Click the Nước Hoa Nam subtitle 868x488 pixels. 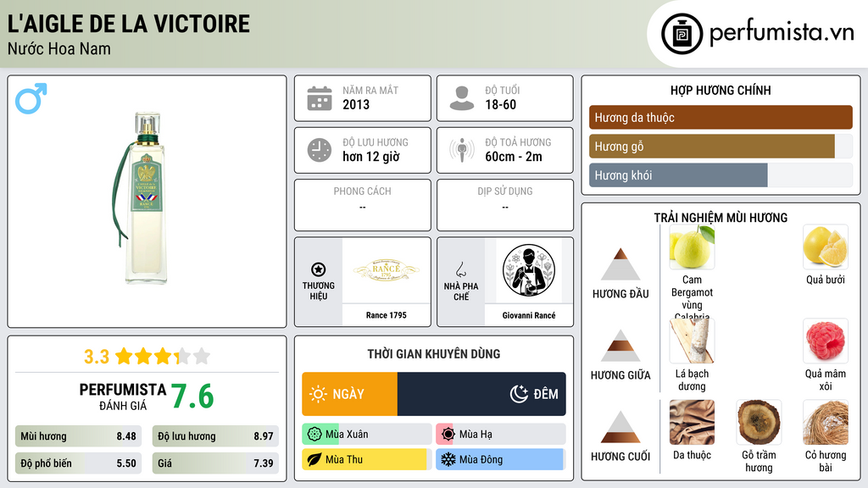(59, 48)
